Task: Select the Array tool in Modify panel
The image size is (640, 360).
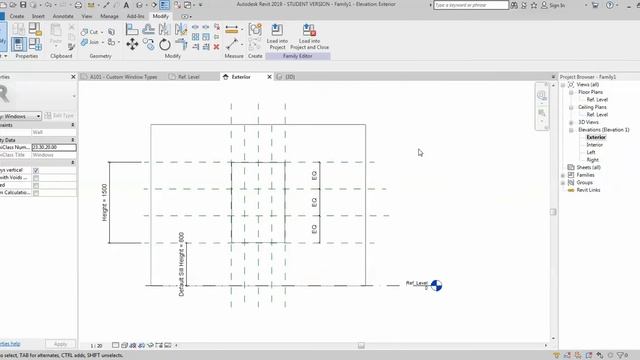Action: [196, 37]
